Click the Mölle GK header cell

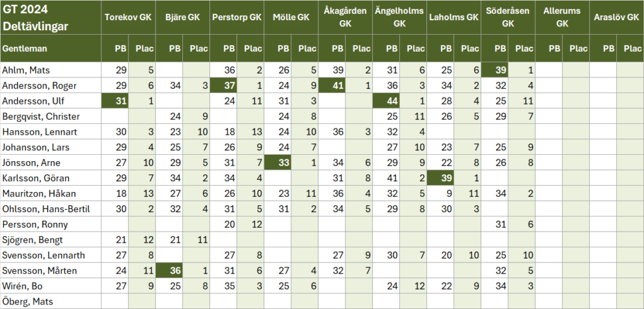291,18
